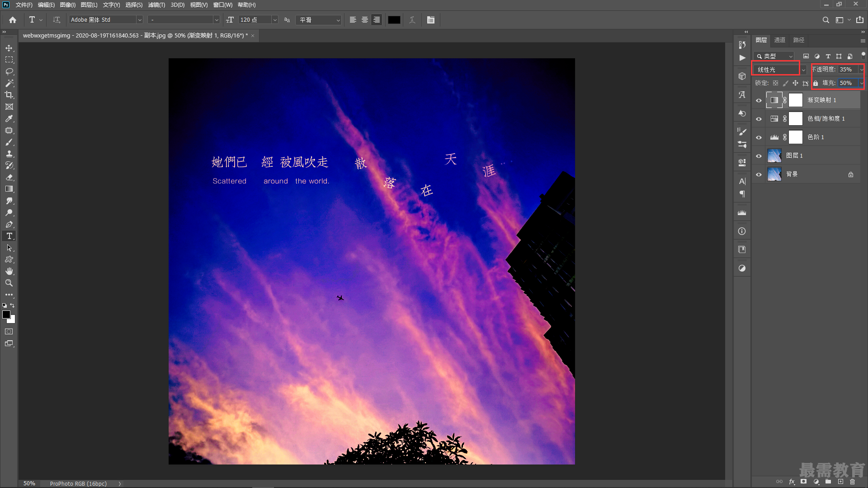Select the Zoom tool

pos(9,283)
